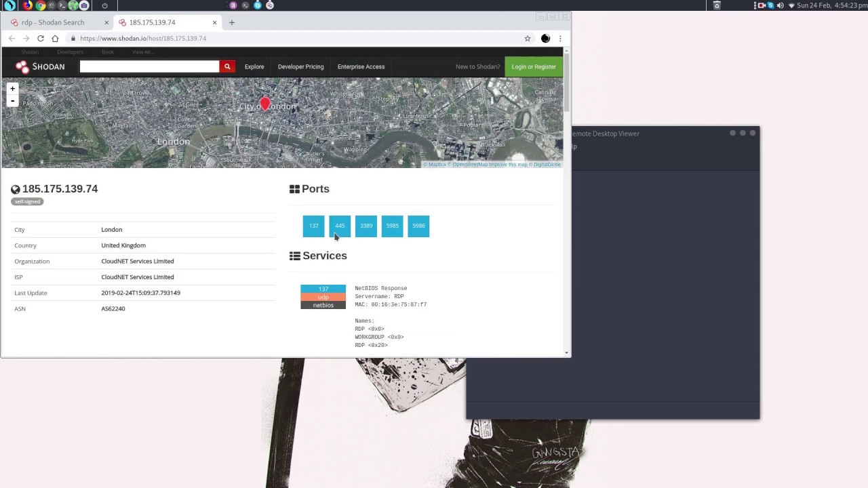Reload the browser page
This screenshot has height=488, width=868.
click(x=41, y=39)
